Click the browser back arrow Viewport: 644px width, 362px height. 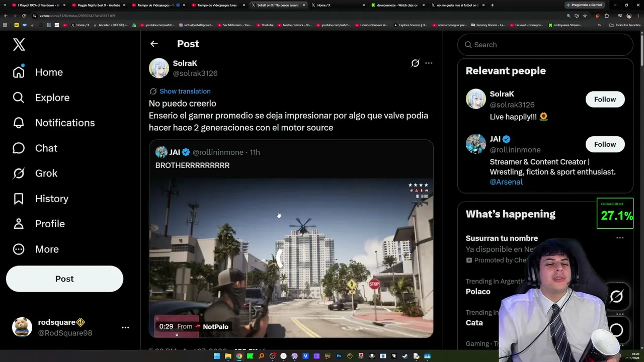tap(6, 16)
